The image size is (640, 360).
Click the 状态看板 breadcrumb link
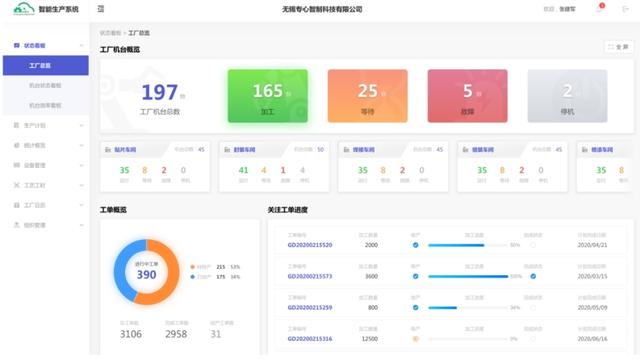[110, 33]
